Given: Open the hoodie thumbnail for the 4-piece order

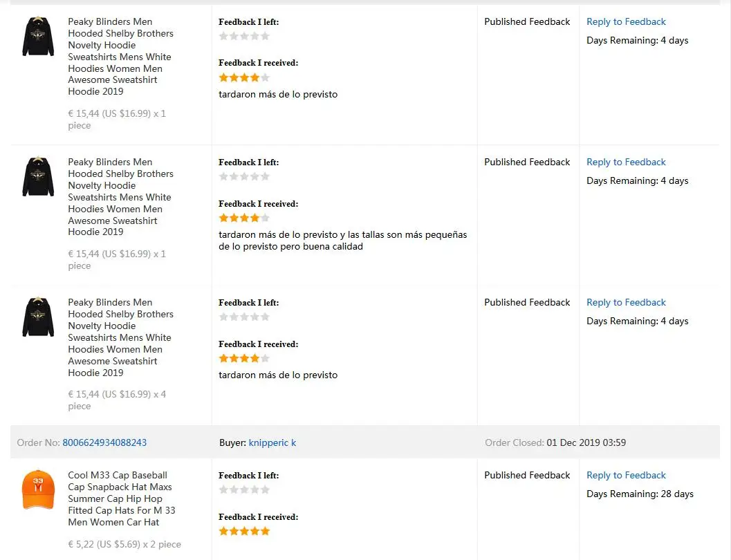Looking at the screenshot, I should pos(38,317).
